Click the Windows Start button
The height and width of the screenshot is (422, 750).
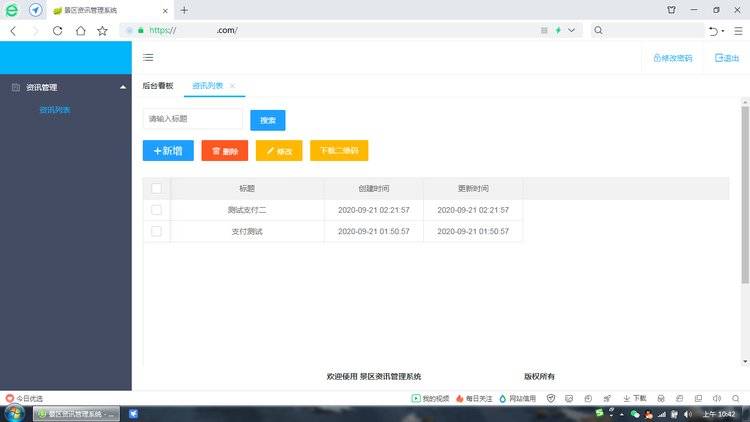14,414
